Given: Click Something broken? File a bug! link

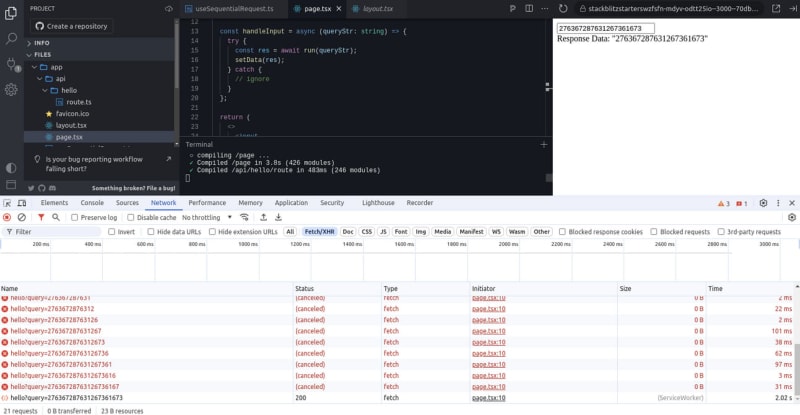Looking at the screenshot, I should (133, 188).
